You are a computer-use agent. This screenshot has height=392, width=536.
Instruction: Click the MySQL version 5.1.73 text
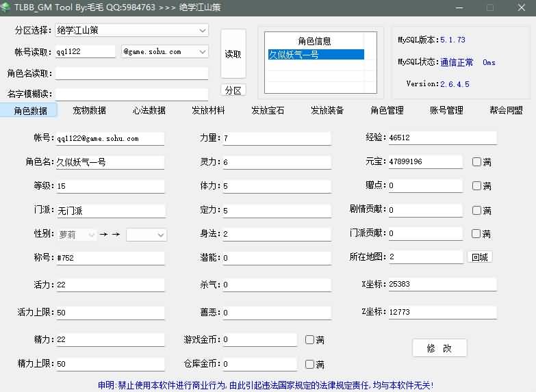[x=452, y=40]
